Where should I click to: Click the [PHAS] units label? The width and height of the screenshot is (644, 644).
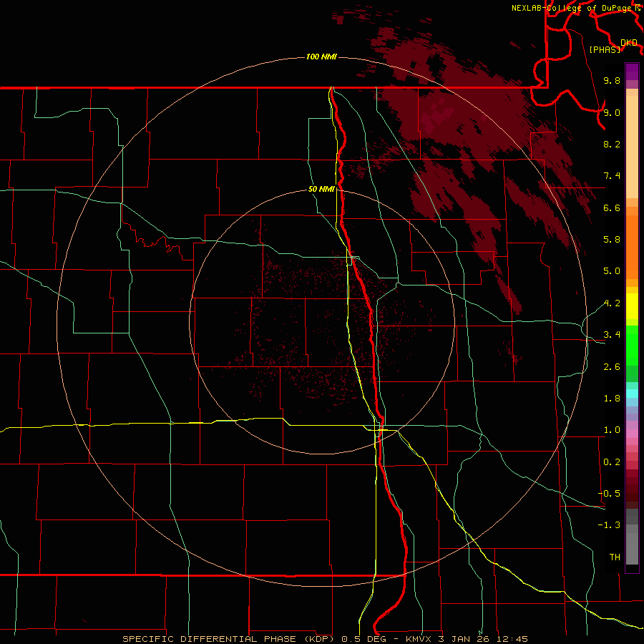(x=605, y=50)
